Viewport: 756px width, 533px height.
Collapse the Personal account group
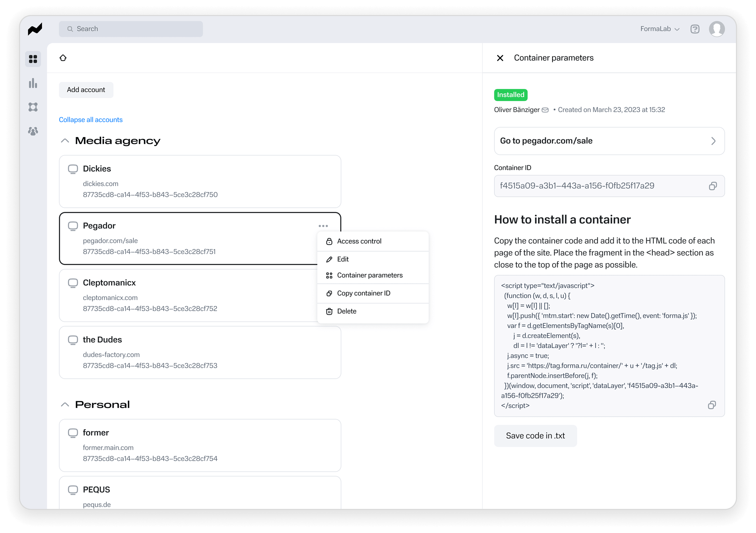point(65,405)
